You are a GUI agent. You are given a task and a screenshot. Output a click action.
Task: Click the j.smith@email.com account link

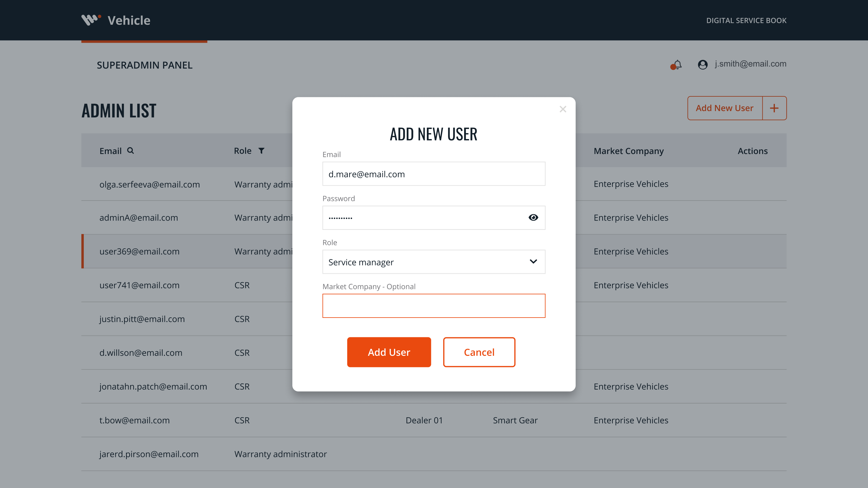pos(750,64)
